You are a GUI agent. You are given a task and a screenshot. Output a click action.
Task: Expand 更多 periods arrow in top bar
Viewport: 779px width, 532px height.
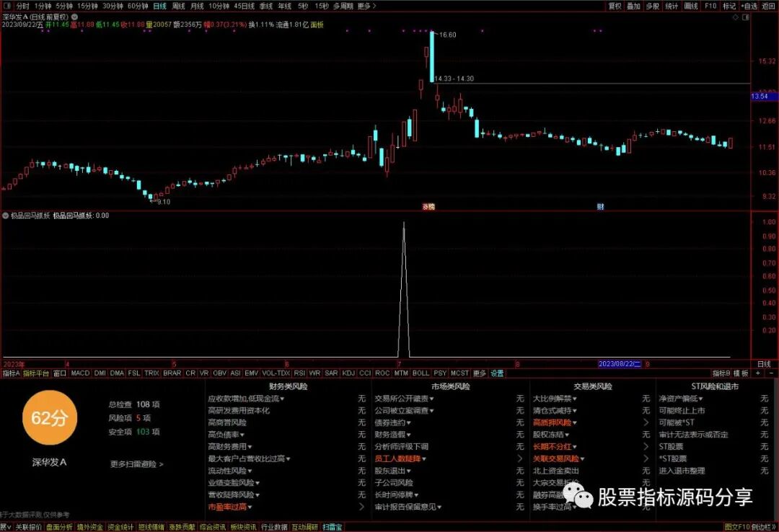tap(366, 6)
